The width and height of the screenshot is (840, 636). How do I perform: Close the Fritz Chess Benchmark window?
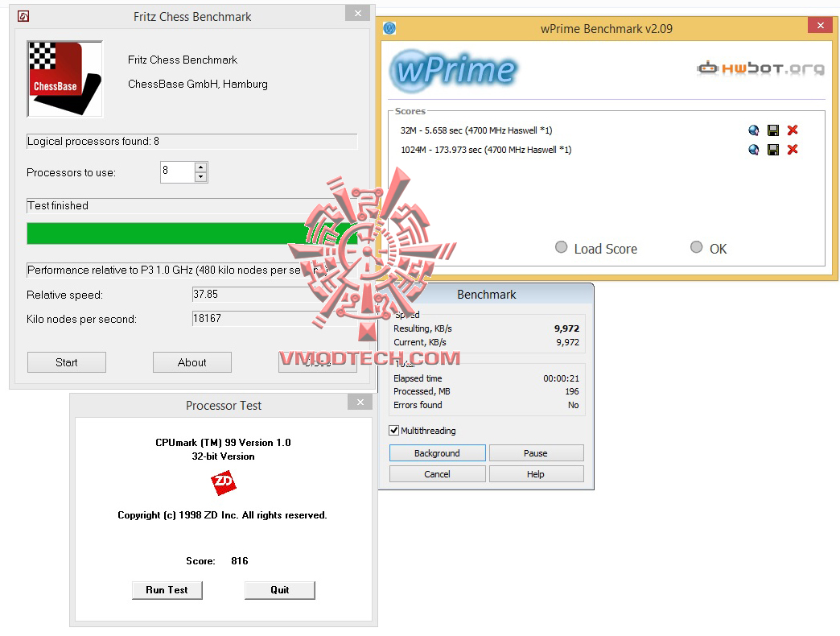358,14
